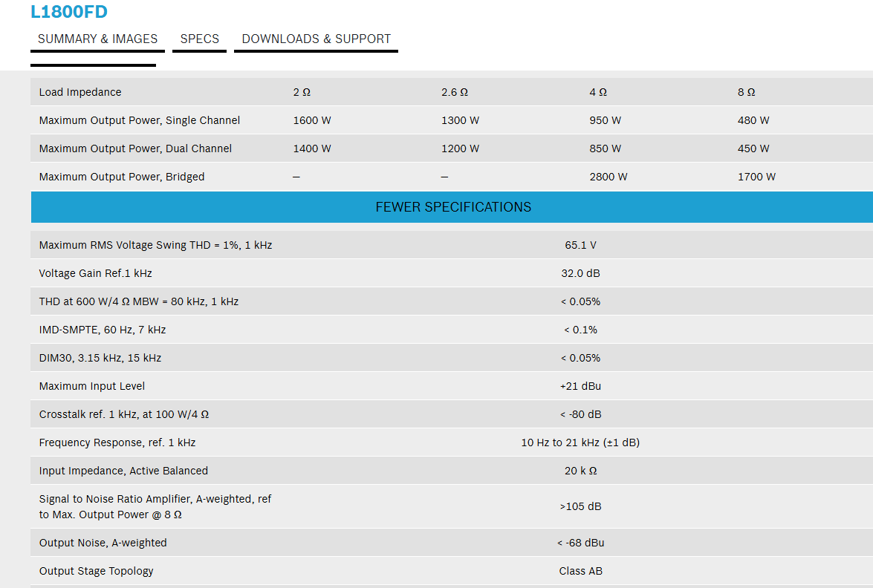The image size is (873, 588).
Task: Click Maximum Input Level label
Action: pyautogui.click(x=92, y=386)
